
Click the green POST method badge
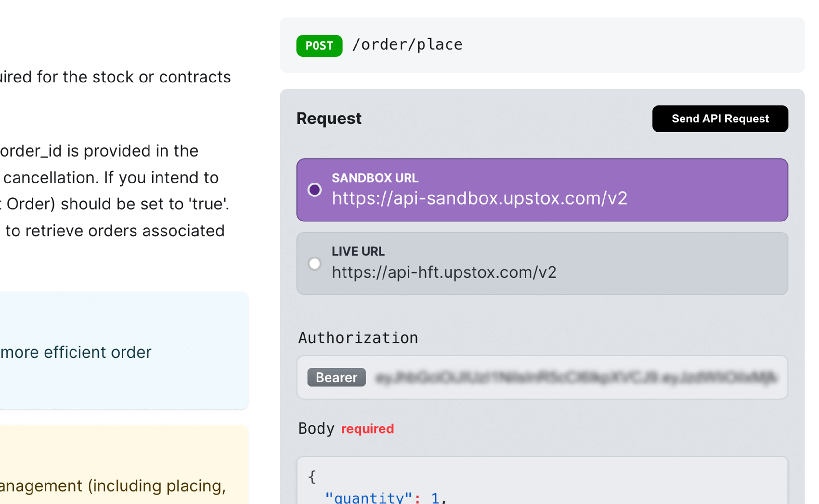[319, 46]
